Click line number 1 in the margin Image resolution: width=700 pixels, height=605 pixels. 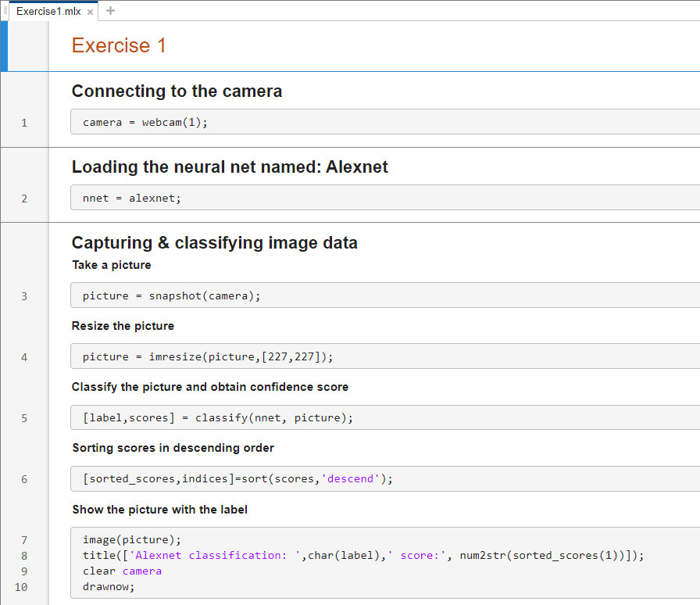click(x=24, y=122)
